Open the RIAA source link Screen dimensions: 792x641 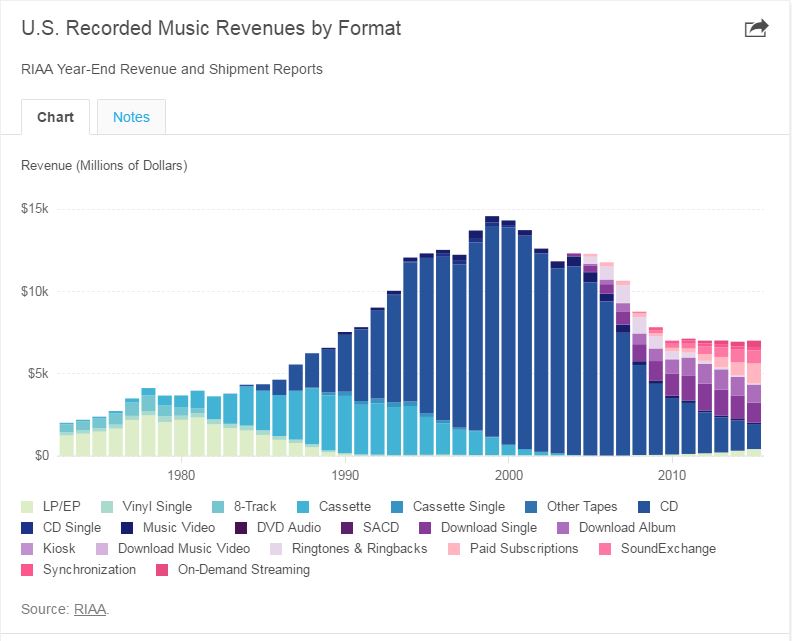pyautogui.click(x=90, y=608)
